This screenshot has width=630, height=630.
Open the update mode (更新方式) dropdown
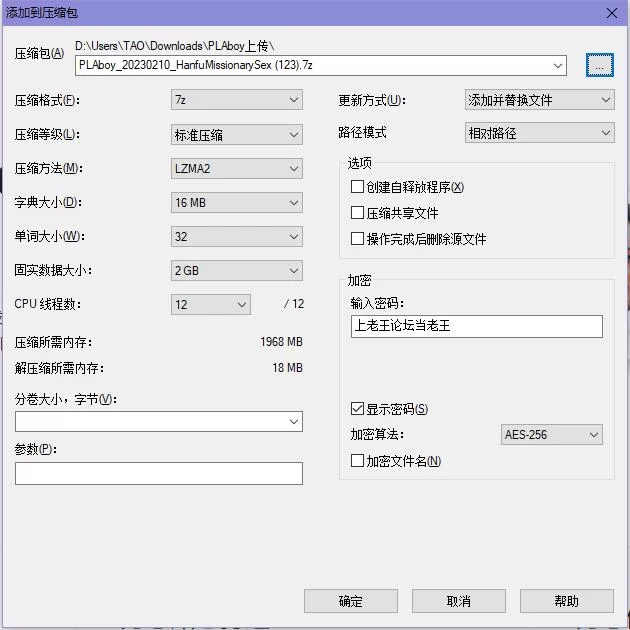tap(540, 100)
